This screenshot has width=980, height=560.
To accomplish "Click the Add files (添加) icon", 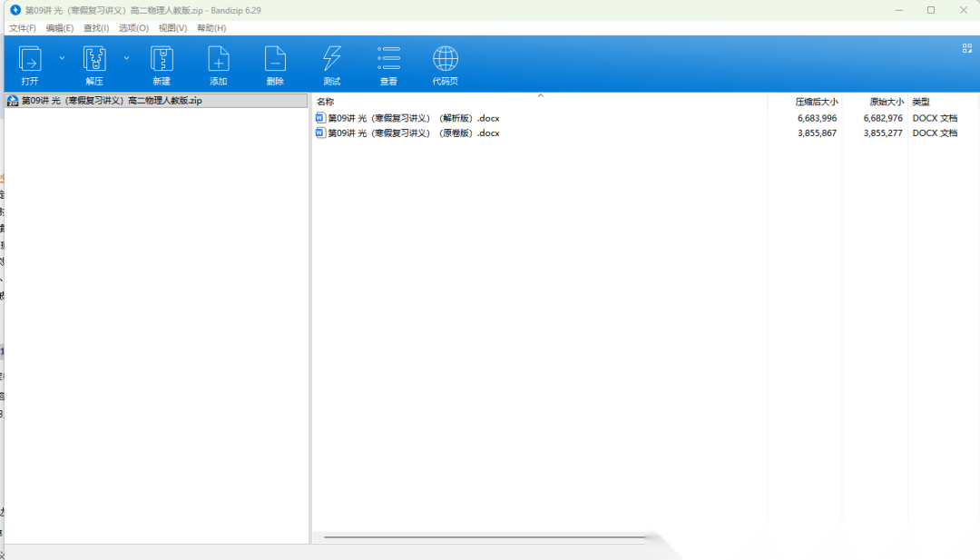I will pyautogui.click(x=219, y=60).
